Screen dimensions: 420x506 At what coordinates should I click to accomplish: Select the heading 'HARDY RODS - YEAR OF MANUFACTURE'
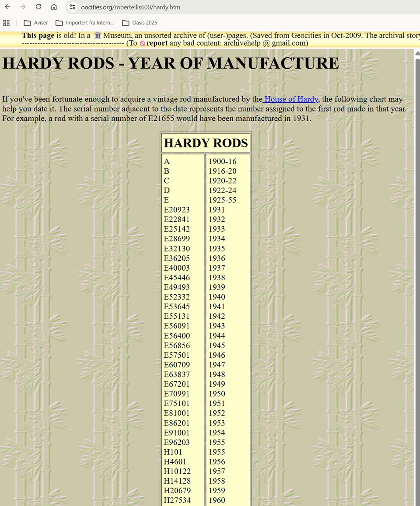tap(171, 63)
